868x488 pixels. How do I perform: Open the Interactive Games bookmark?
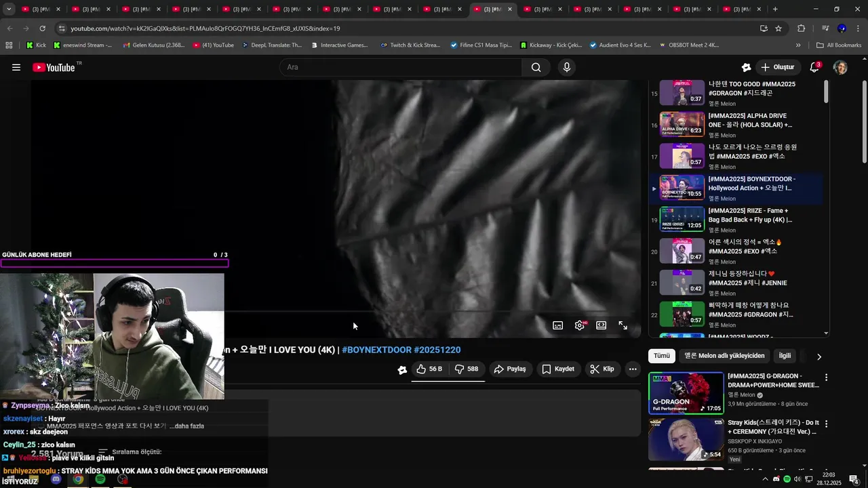(339, 45)
